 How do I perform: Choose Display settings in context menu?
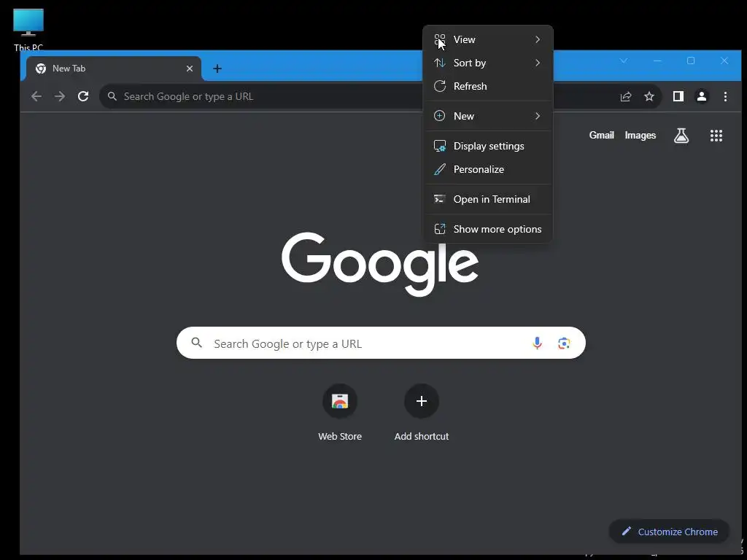coord(488,146)
